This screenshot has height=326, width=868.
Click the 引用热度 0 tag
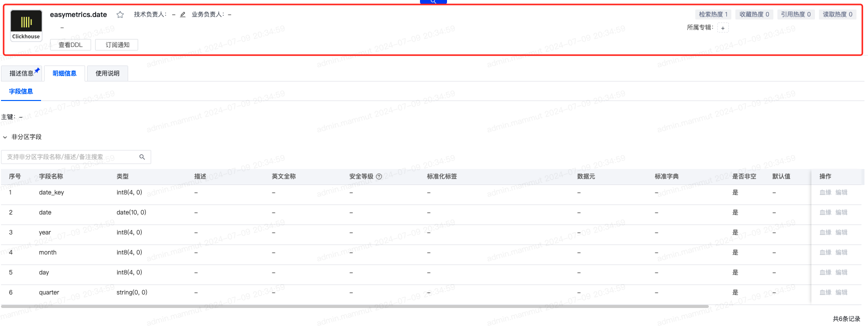coord(796,14)
